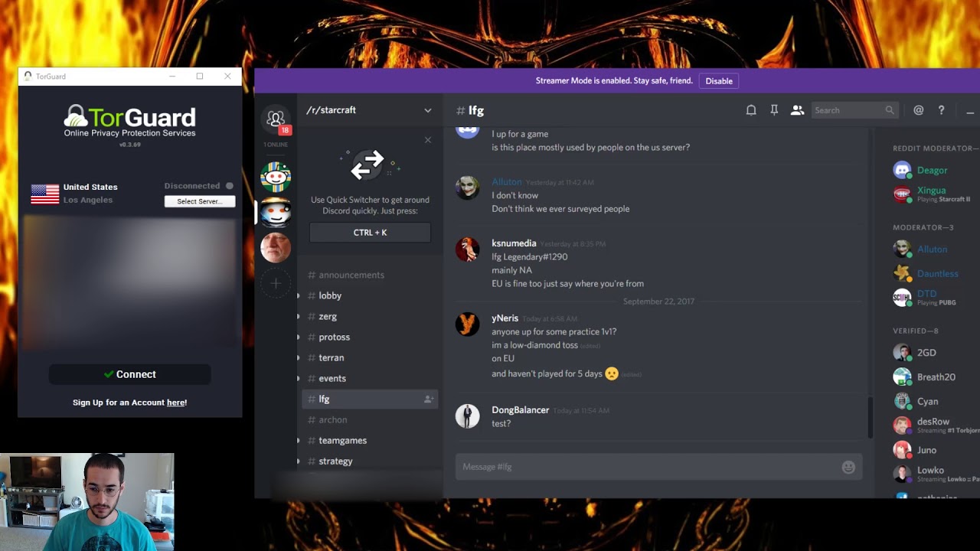This screenshot has width=980, height=551.
Task: Open the announcements channel
Action: pos(370,275)
